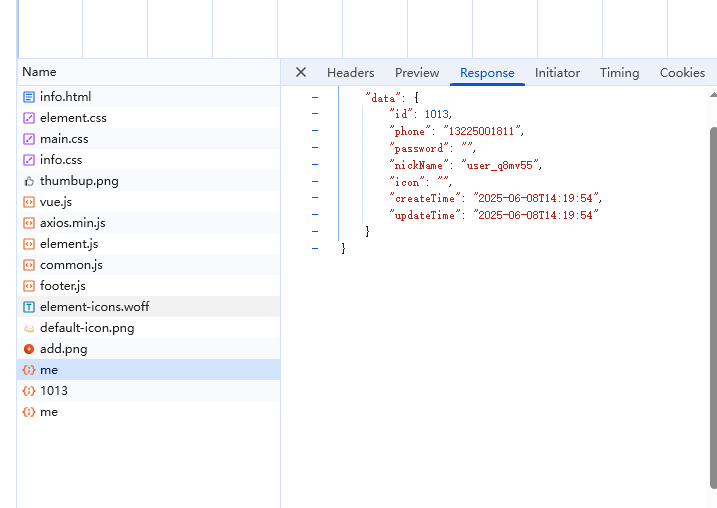Select the Response tab

coord(487,73)
